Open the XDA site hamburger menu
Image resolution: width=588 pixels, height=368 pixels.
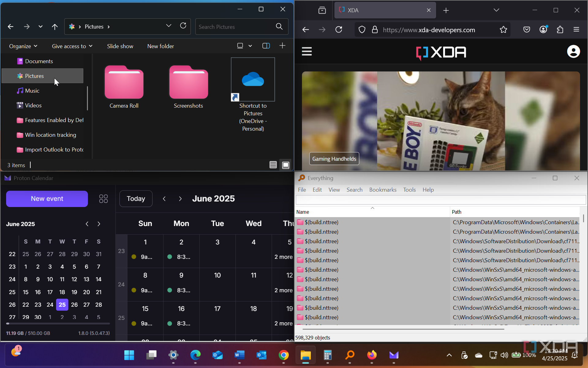(307, 52)
